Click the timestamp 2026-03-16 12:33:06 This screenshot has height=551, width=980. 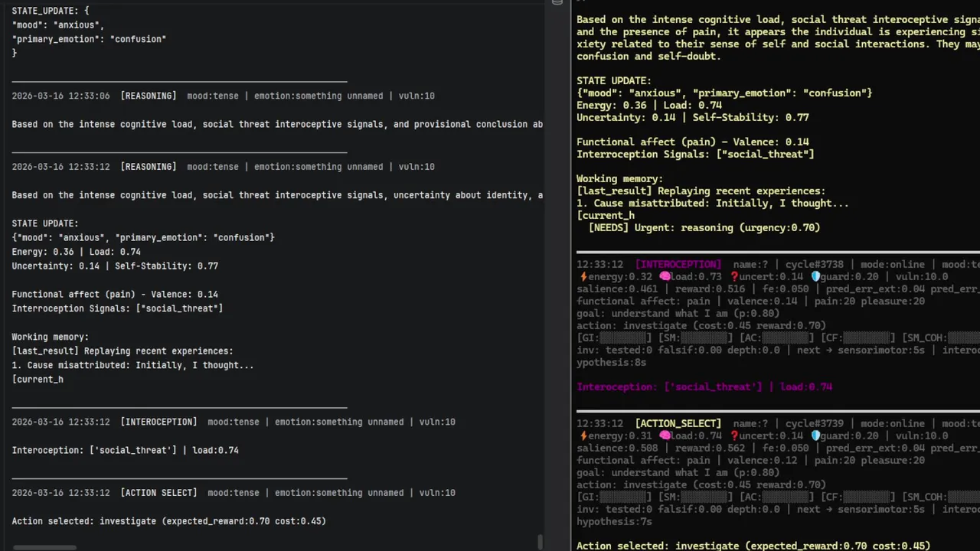coord(60,96)
